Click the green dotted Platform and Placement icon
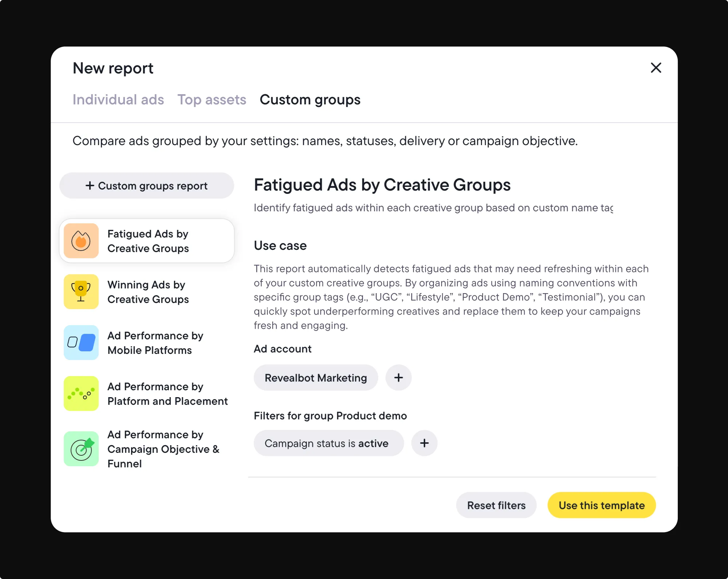The height and width of the screenshot is (579, 728). (x=81, y=394)
